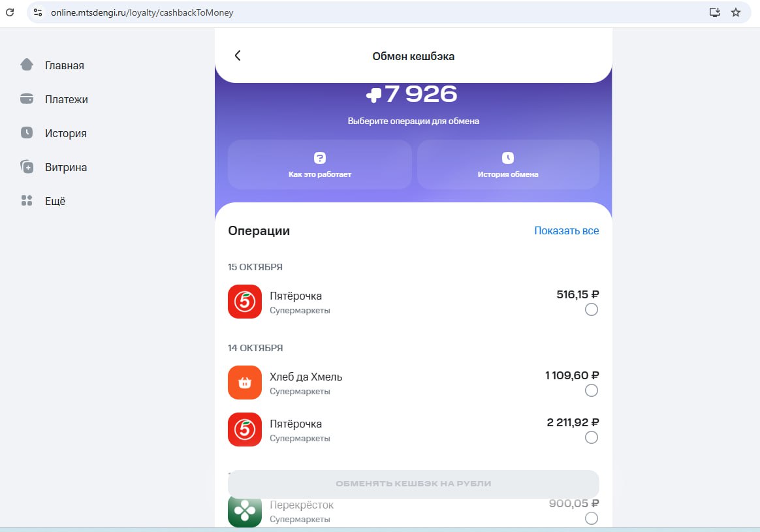Open the История обмена tile
Image resolution: width=760 pixels, height=532 pixels.
pos(508,164)
